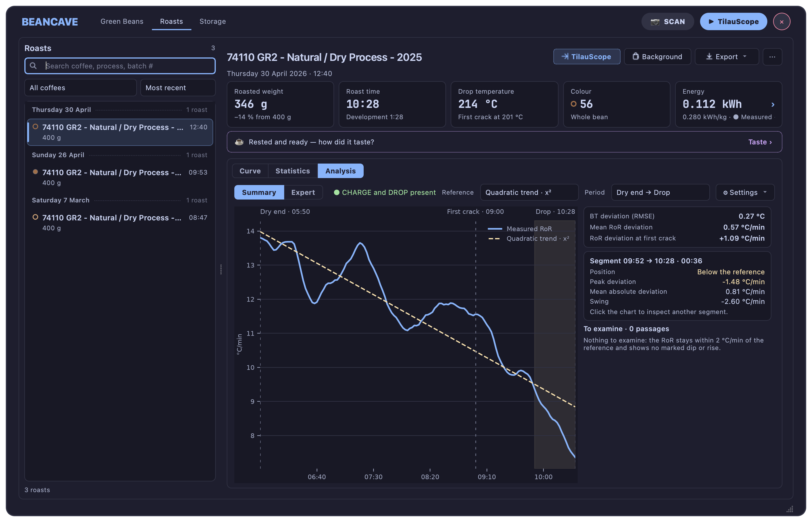Select the Analysis tab
The width and height of the screenshot is (812, 522).
(x=340, y=171)
